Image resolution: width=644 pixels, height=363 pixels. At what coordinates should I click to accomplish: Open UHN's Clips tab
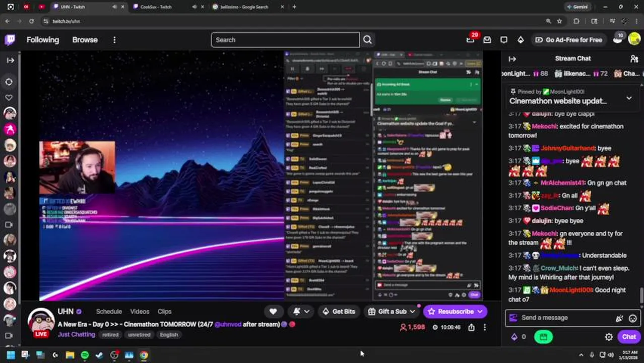[164, 312]
